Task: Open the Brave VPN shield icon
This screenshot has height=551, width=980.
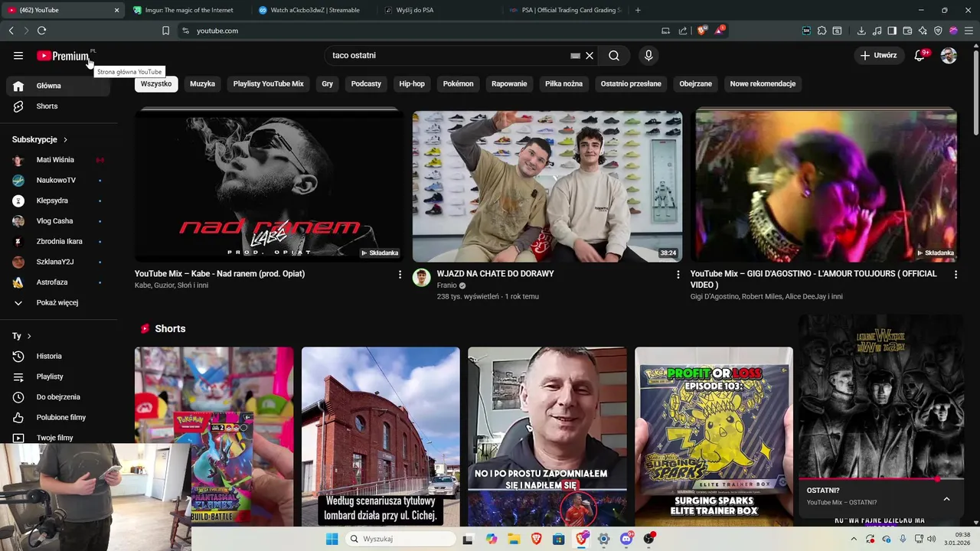Action: click(938, 31)
